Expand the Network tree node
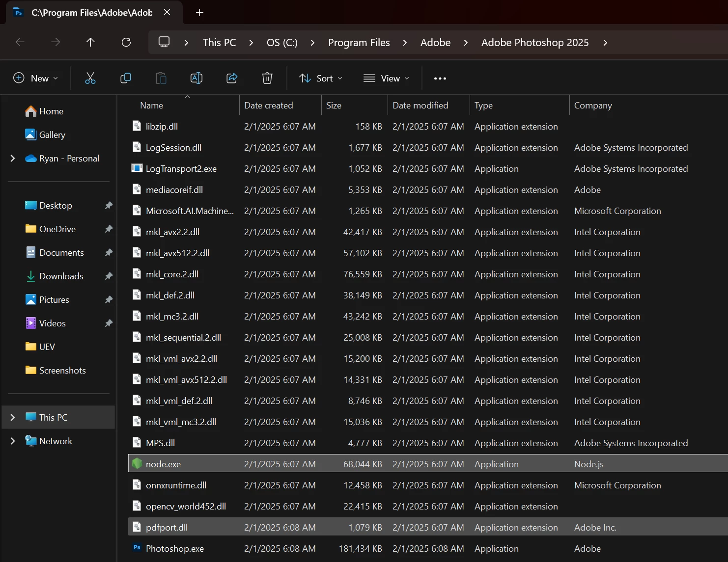The height and width of the screenshot is (562, 728). (13, 441)
